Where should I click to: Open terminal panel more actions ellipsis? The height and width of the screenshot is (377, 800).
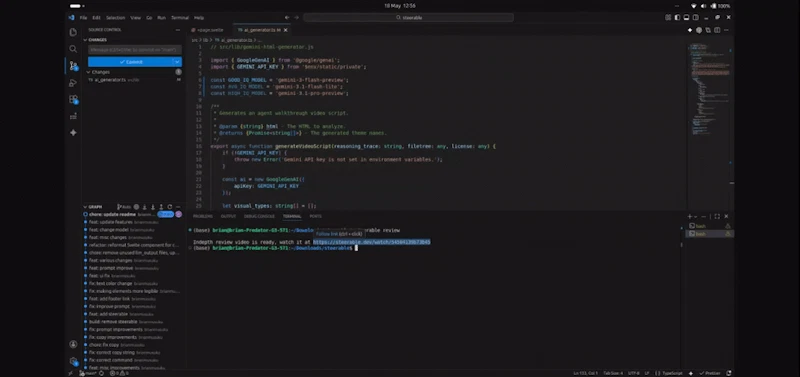(x=704, y=216)
